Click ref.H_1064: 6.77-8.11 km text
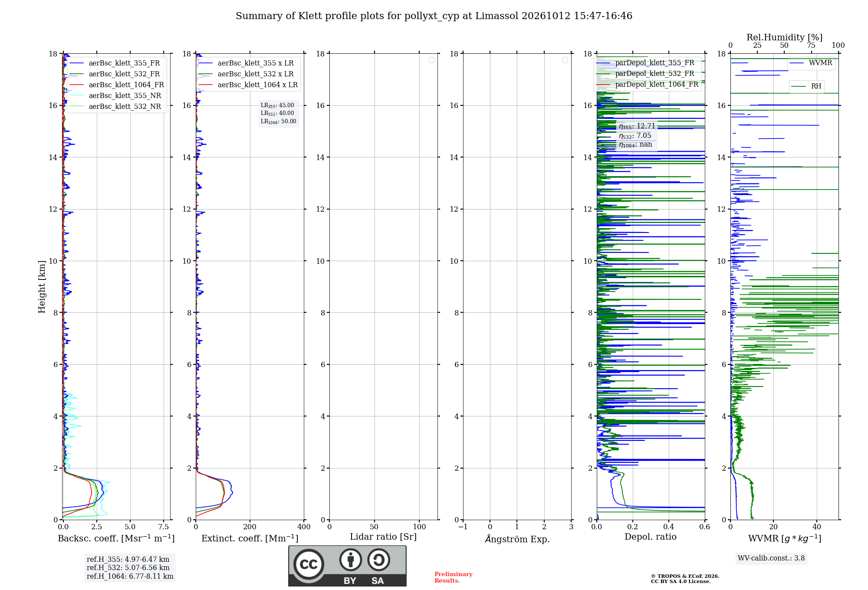Viewport: 868px width, 590px height. [x=130, y=577]
